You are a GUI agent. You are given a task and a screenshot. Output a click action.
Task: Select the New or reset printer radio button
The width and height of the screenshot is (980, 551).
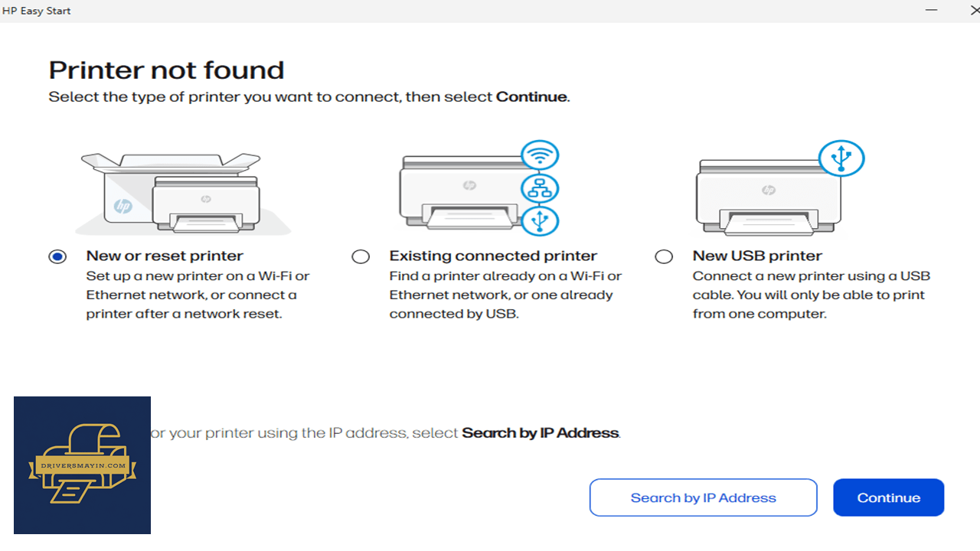tap(57, 256)
